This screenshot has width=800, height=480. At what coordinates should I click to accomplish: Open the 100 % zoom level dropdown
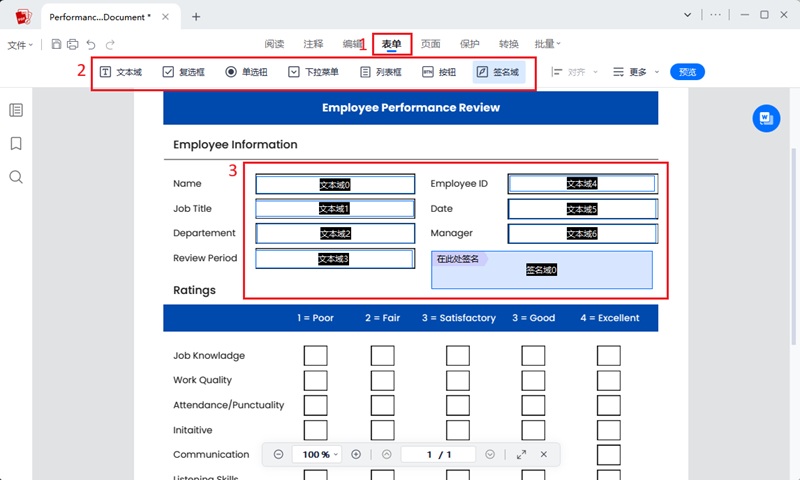tap(317, 454)
